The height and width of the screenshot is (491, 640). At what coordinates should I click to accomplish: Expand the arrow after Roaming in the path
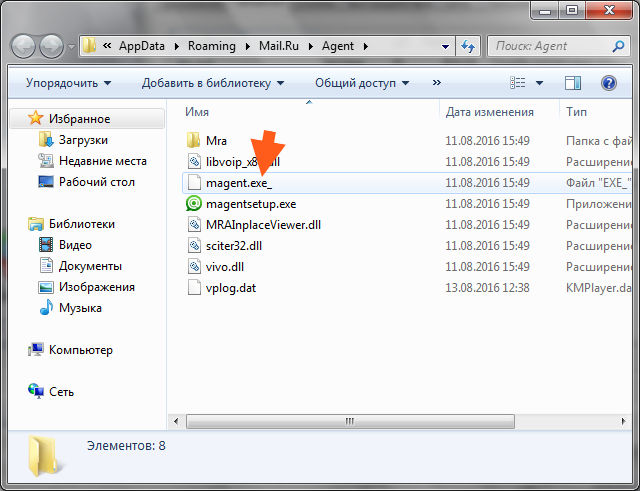click(x=247, y=47)
